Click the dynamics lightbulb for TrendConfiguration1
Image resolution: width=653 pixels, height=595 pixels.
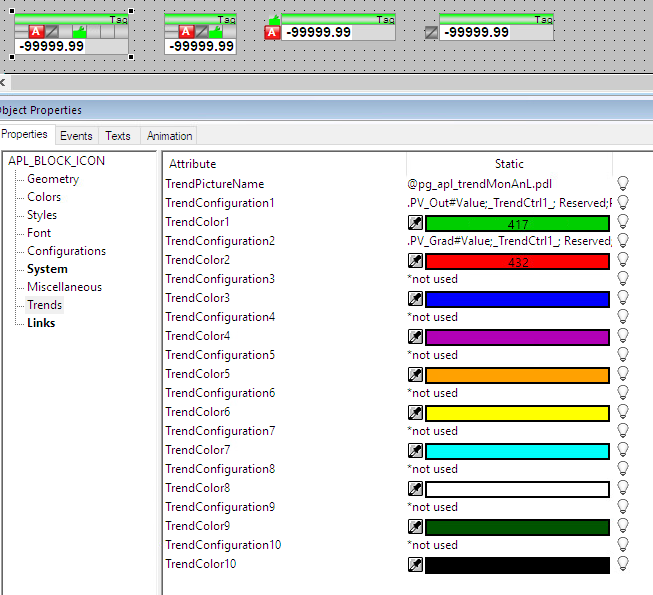coord(623,203)
